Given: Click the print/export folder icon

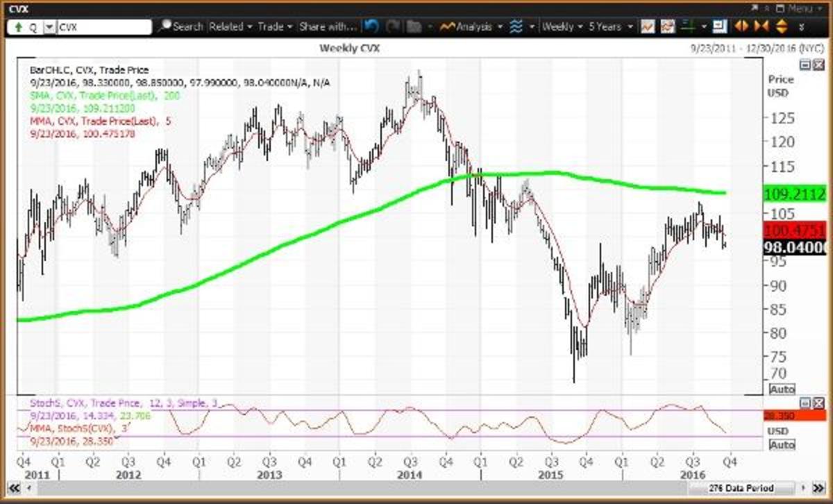Looking at the screenshot, I should [414, 27].
